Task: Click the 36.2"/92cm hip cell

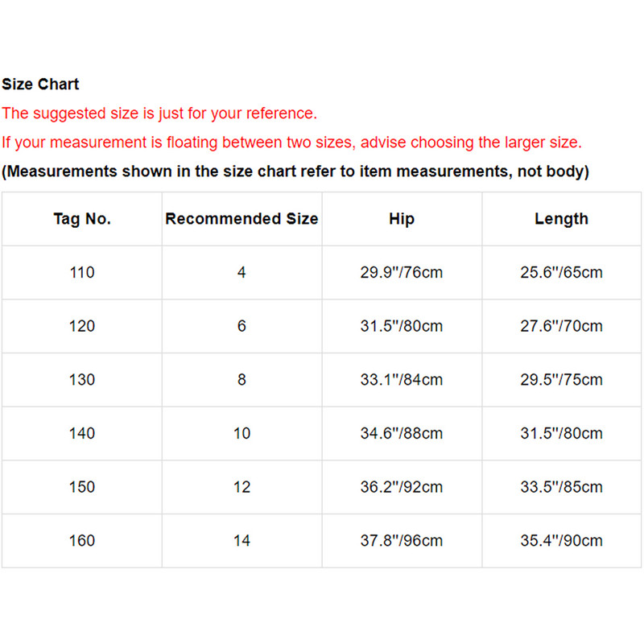Action: [x=401, y=487]
